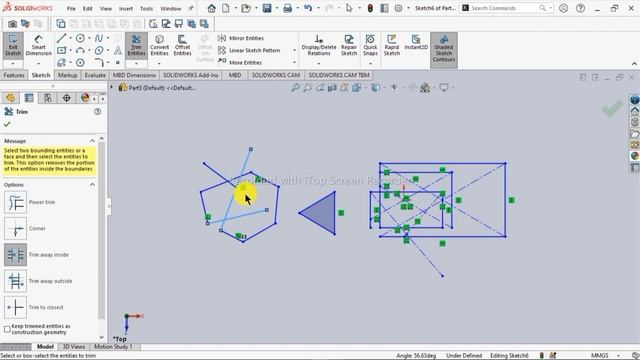Open the DisplayManager tab icon
The height and width of the screenshot is (360, 640).
tap(85, 98)
